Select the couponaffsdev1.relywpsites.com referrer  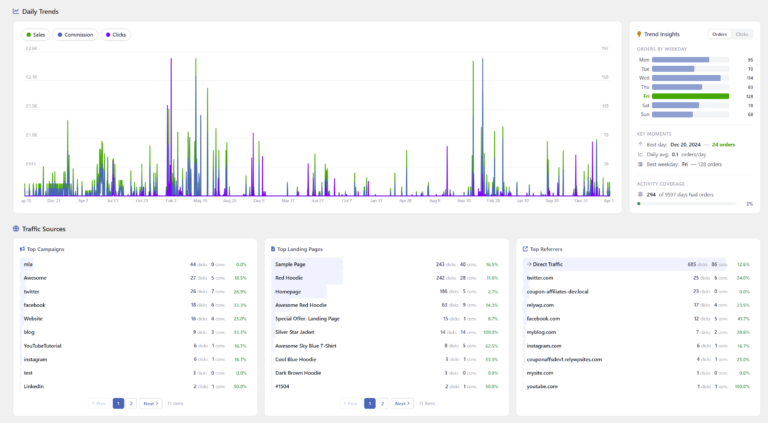click(x=638, y=359)
